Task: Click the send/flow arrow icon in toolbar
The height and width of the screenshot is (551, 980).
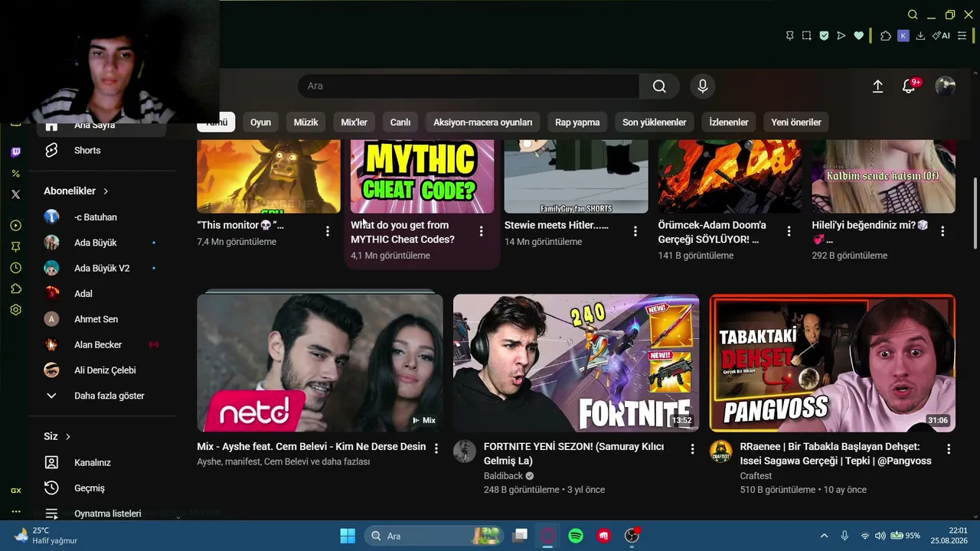Action: (841, 35)
